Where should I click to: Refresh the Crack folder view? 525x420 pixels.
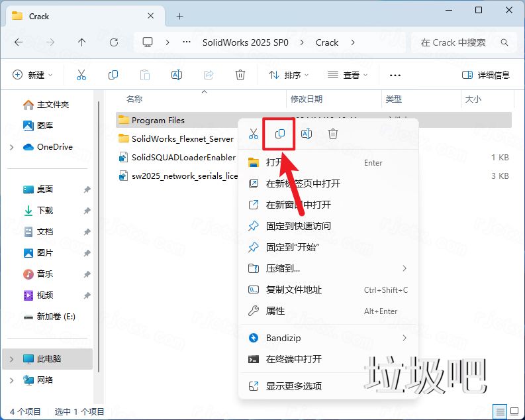114,42
